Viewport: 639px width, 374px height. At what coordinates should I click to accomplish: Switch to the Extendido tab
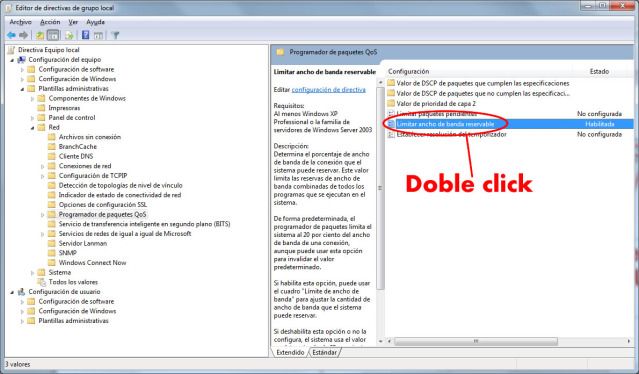(x=290, y=352)
